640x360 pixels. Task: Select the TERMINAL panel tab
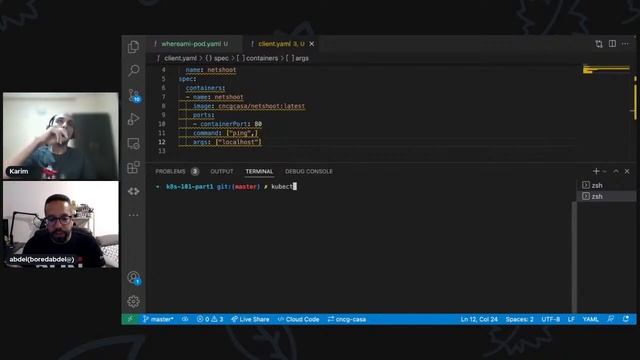coord(259,171)
